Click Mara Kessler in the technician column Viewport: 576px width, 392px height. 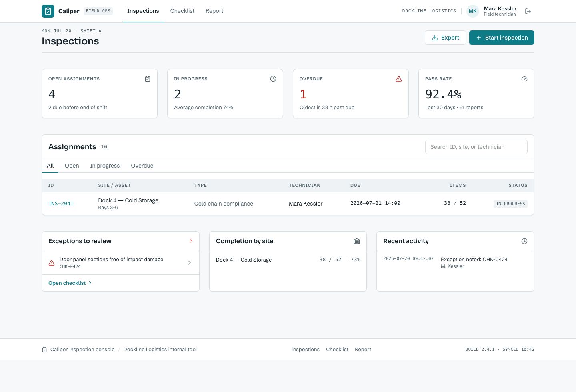306,204
